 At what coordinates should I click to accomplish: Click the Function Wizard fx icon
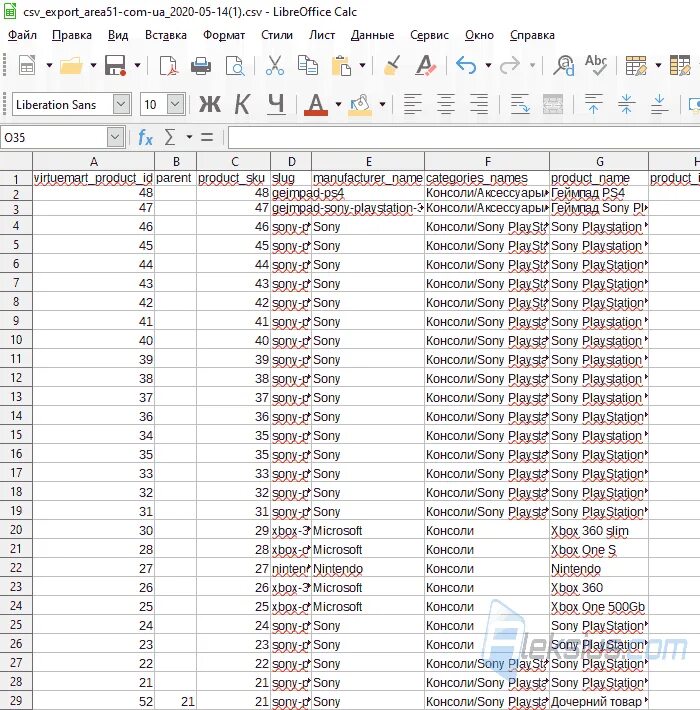coord(145,137)
